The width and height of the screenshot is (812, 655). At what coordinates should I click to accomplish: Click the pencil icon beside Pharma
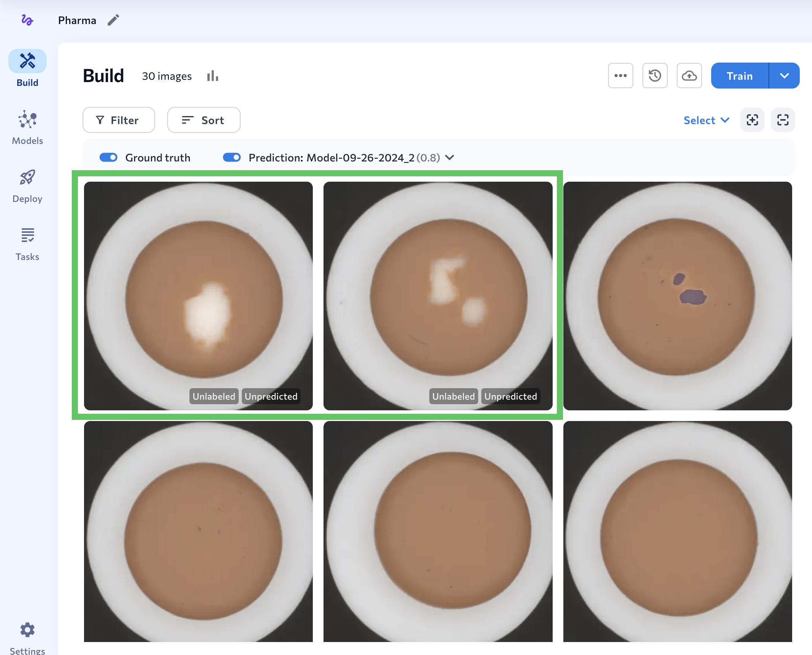pos(113,20)
